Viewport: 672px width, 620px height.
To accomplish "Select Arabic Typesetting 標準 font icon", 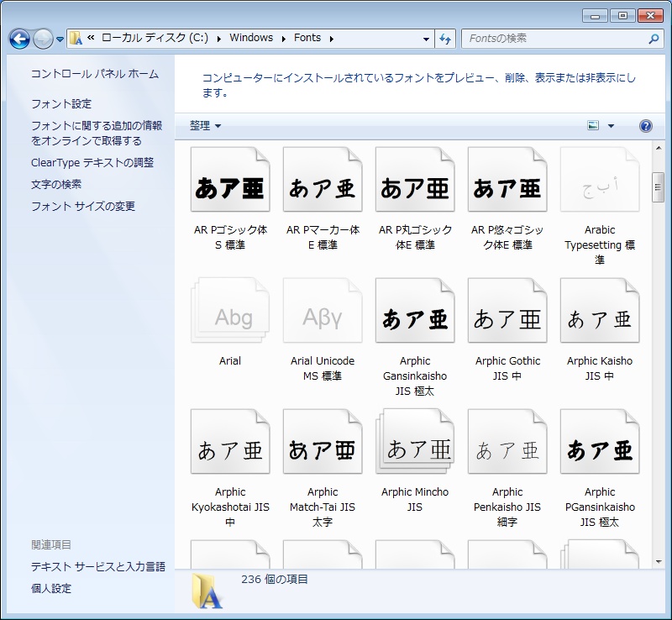I will (x=600, y=179).
